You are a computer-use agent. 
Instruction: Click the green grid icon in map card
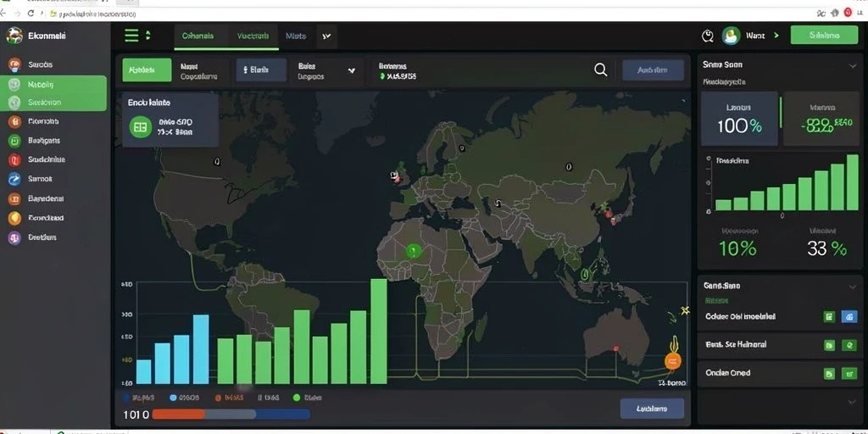click(140, 127)
